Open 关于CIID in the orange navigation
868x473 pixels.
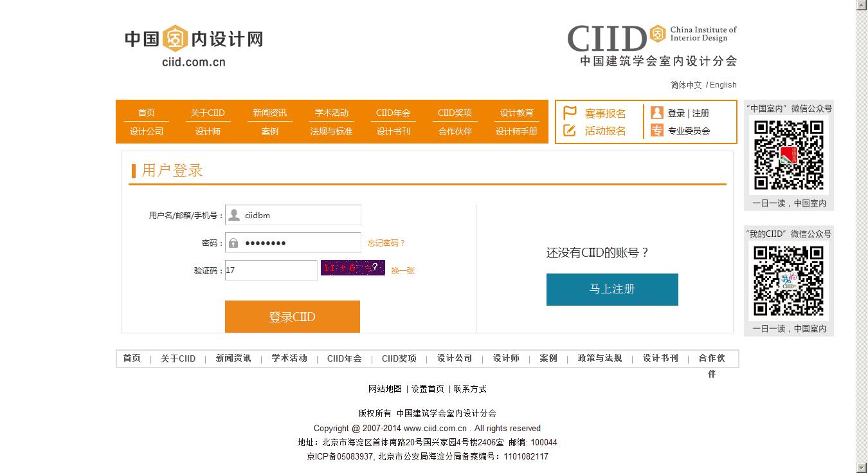pos(208,113)
